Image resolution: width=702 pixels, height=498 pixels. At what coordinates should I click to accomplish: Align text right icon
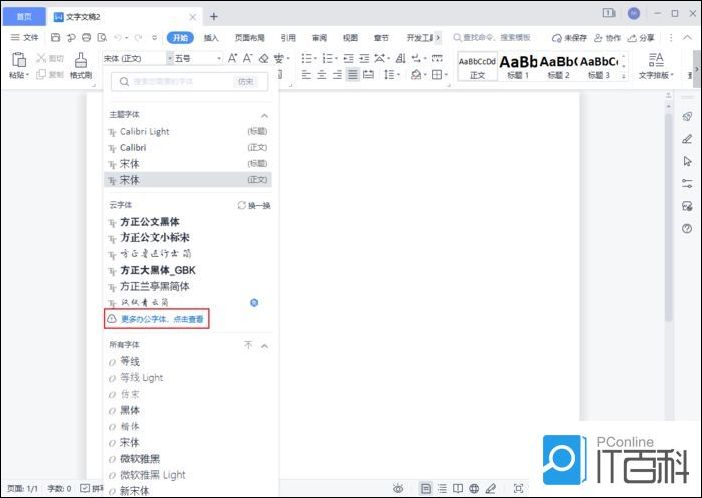(337, 74)
